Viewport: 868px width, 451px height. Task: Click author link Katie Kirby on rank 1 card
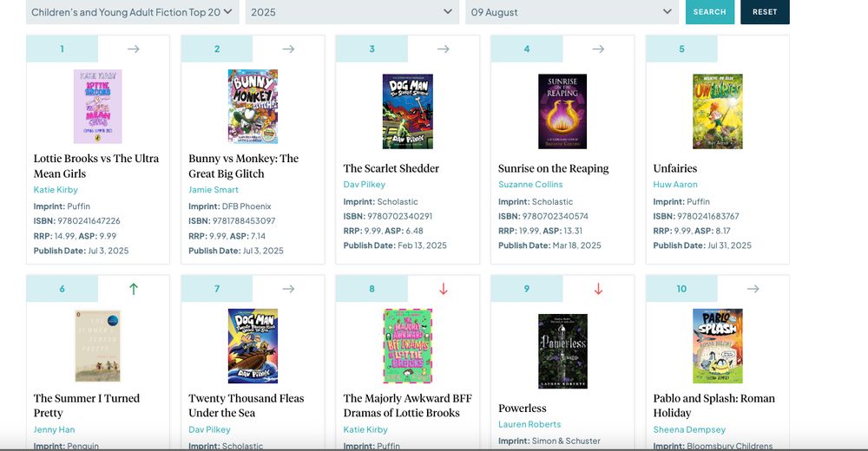tap(56, 190)
